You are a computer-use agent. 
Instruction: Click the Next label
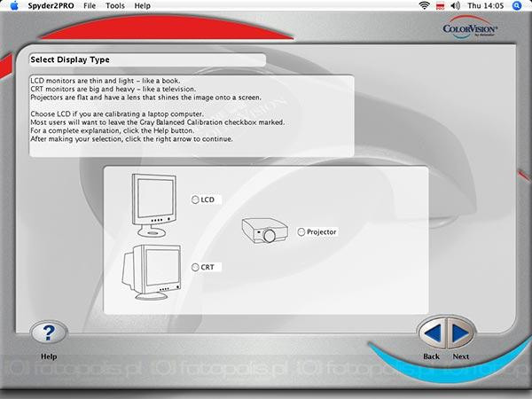tap(461, 356)
